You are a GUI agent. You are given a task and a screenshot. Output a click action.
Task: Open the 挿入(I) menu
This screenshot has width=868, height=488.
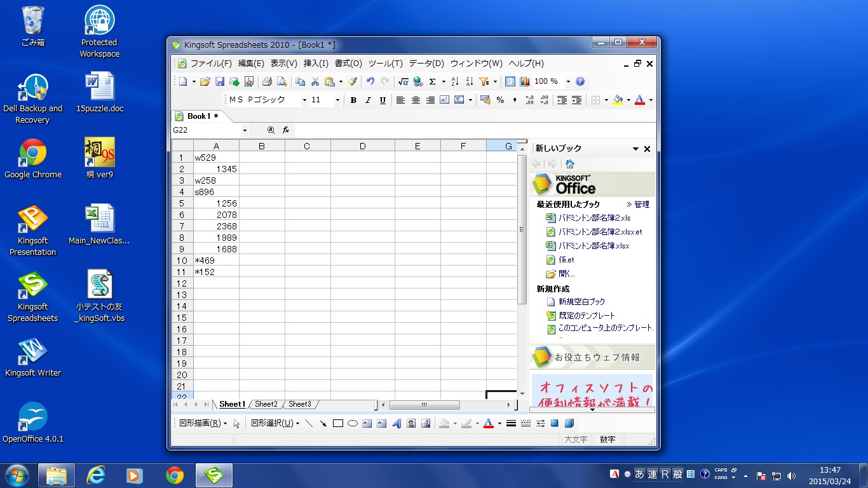316,64
